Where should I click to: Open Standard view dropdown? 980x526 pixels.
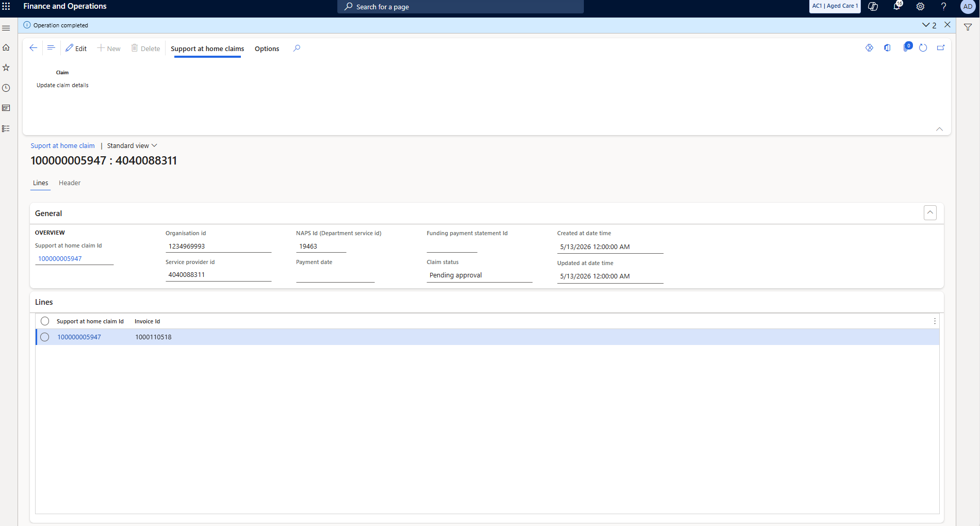132,146
